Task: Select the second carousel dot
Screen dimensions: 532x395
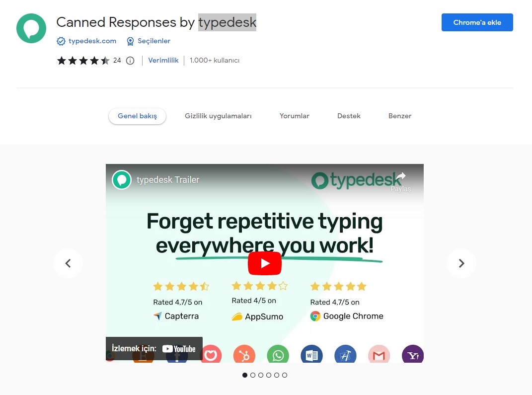Action: 253,375
